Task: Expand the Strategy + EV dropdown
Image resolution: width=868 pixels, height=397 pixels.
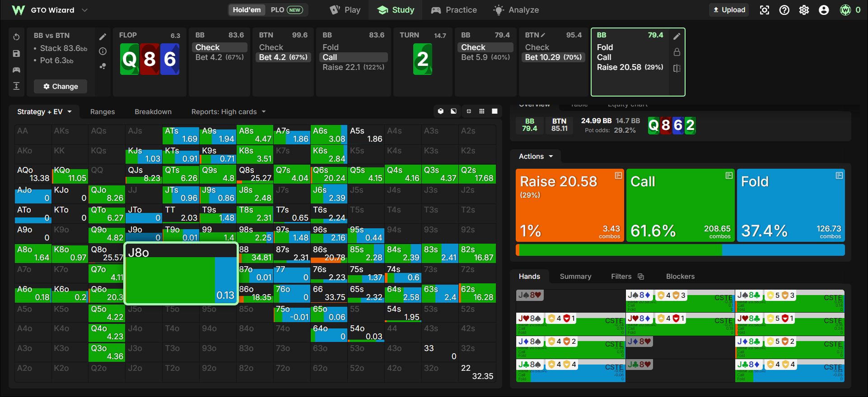Action: coord(44,112)
